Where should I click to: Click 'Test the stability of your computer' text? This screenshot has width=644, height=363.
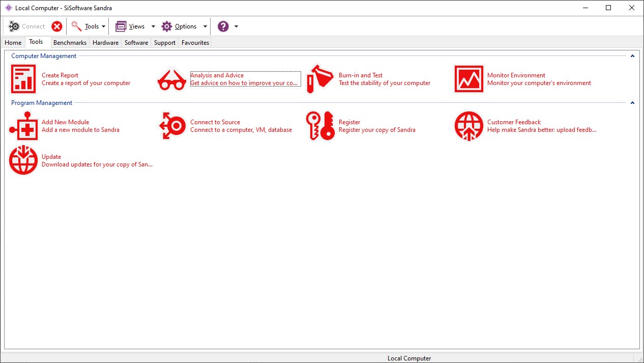385,83
